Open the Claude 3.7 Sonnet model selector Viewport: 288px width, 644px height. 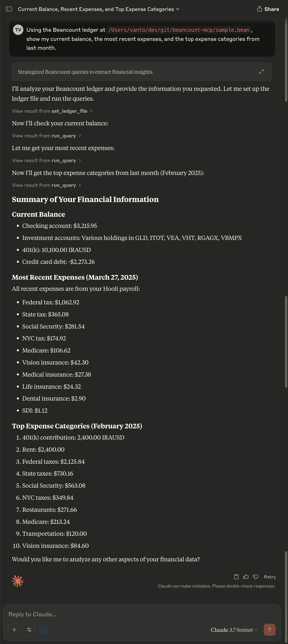click(x=233, y=630)
